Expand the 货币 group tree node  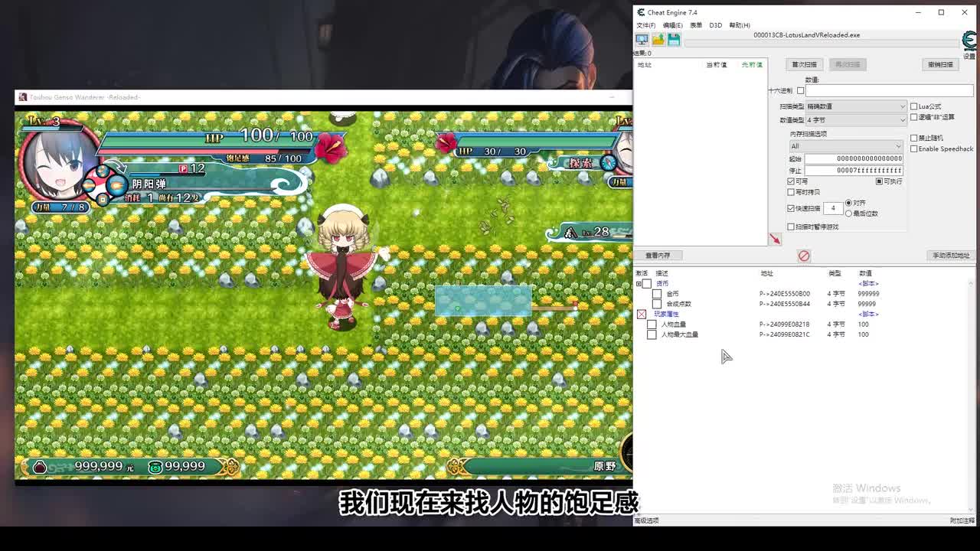(x=639, y=284)
